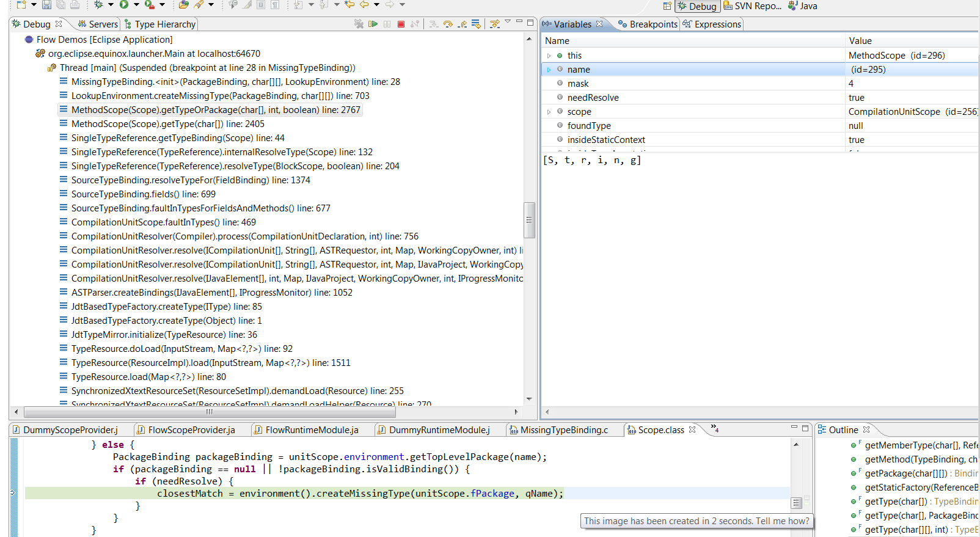Open the External Tools dropdown arrow

click(x=162, y=5)
